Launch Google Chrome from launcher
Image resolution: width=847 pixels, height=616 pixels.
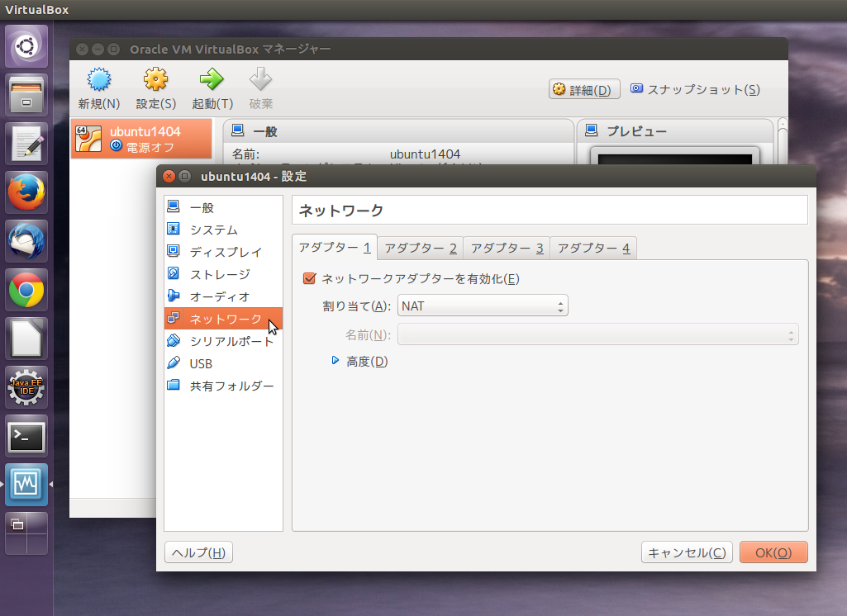click(x=26, y=290)
